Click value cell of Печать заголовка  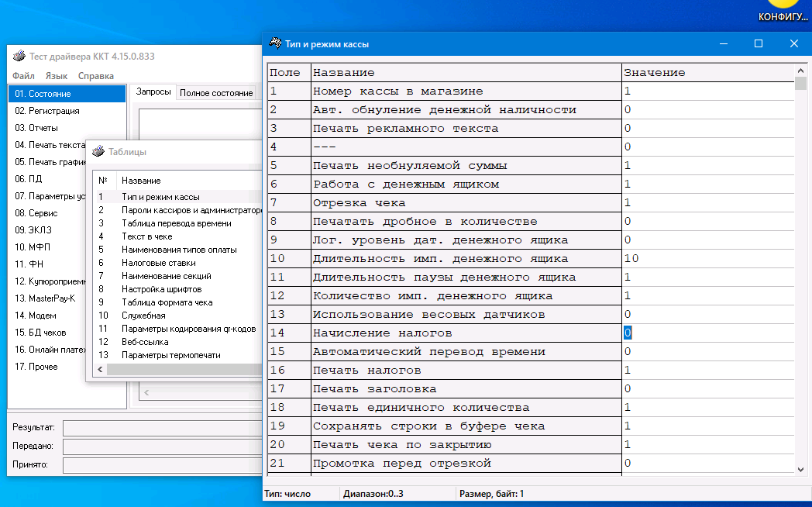tap(707, 389)
